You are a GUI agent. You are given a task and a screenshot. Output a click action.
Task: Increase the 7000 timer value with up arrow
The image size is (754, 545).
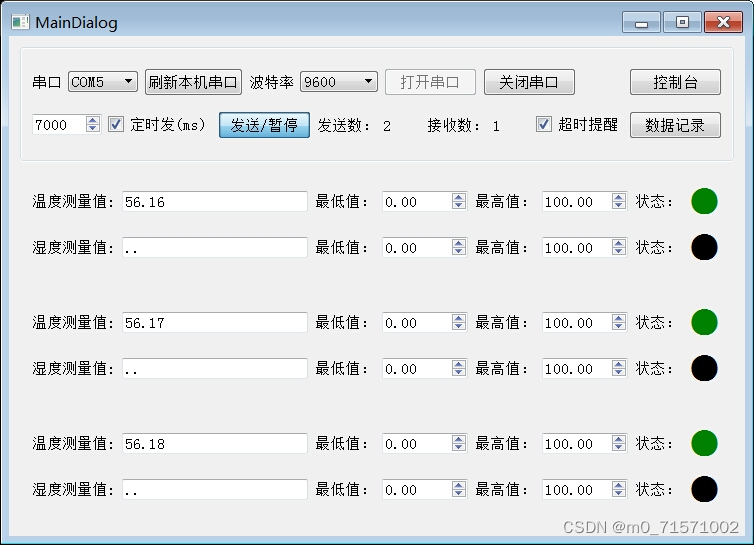(x=93, y=120)
